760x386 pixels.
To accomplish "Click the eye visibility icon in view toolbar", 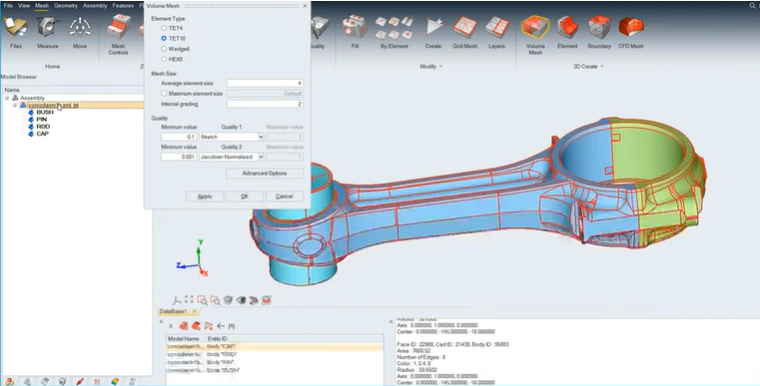I will pos(241,301).
